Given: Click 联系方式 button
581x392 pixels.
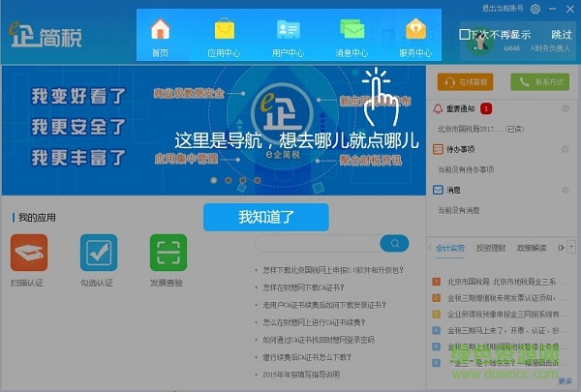Looking at the screenshot, I should pos(540,82).
